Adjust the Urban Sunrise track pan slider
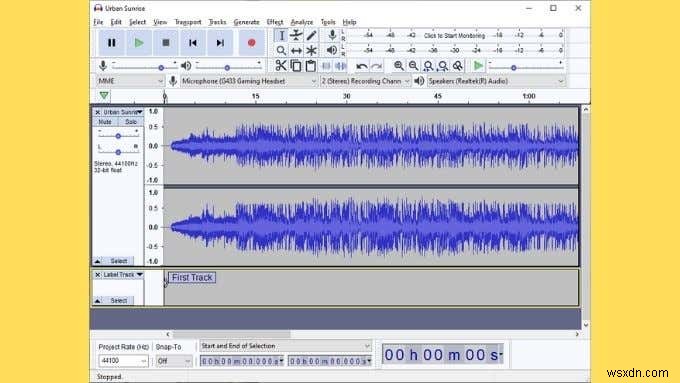Image resolution: width=680 pixels, height=383 pixels. [118, 151]
